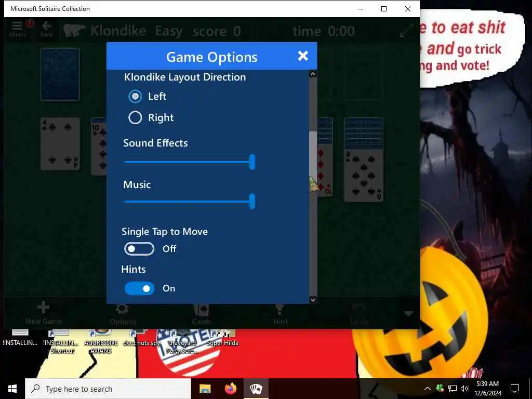Screen dimensions: 532x399
Task: Click the green clover tray icon
Action: pos(440,388)
